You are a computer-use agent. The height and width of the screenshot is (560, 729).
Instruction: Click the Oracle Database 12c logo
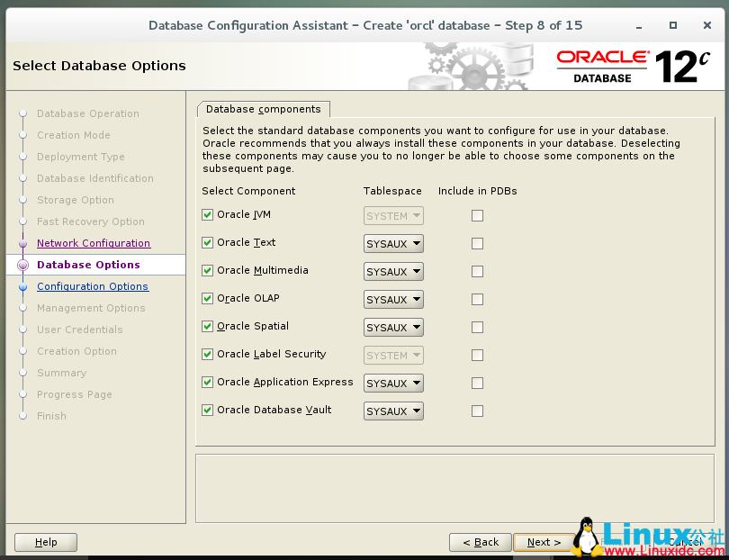point(632,65)
